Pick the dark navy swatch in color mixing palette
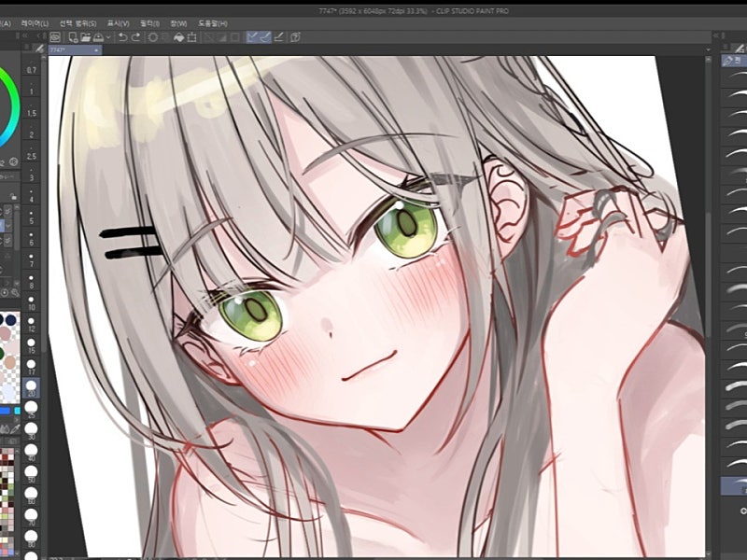This screenshot has width=747, height=560. 10,320
